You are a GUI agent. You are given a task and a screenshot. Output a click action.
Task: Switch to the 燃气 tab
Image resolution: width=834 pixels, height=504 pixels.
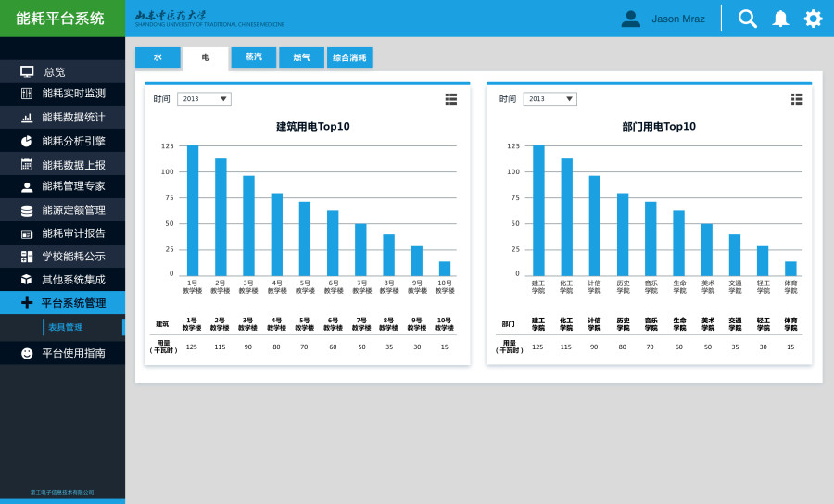(x=301, y=57)
